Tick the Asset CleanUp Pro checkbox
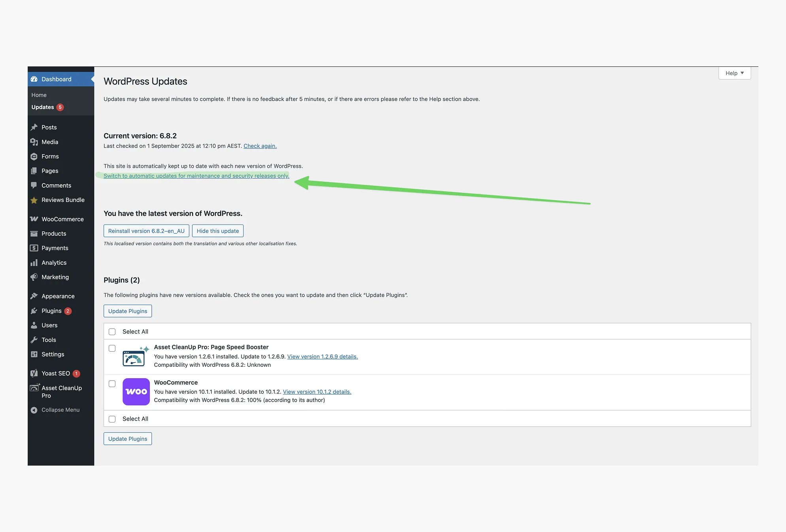The width and height of the screenshot is (786, 532). tap(112, 348)
